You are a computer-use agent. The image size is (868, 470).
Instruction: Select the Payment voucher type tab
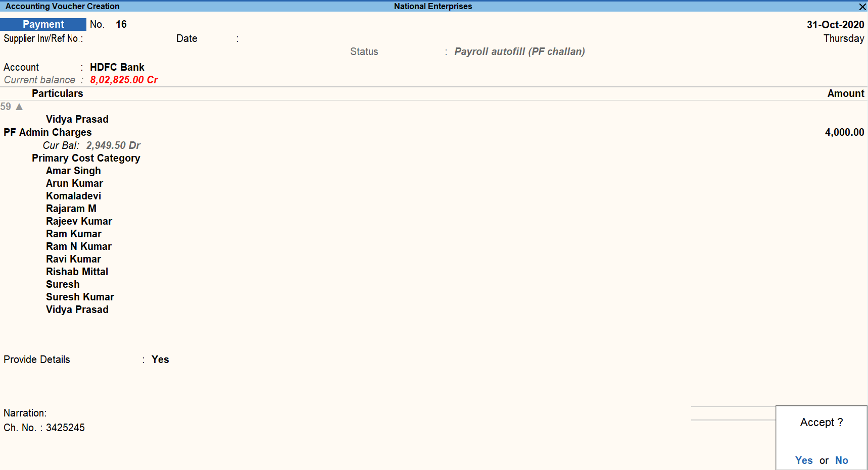pos(43,24)
